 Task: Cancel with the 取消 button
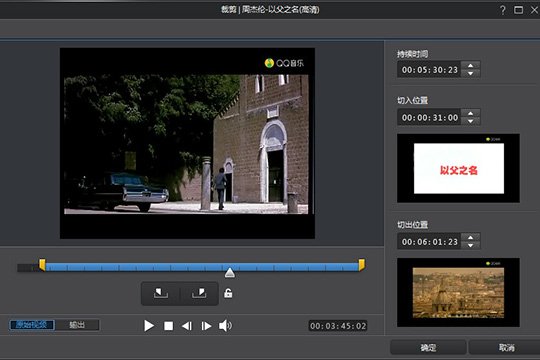coord(504,347)
